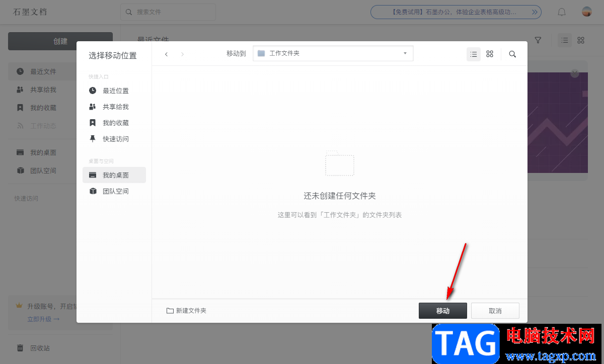The width and height of the screenshot is (604, 364).
Task: Select 共享给我 in dialog sidebar
Action: pyautogui.click(x=114, y=107)
